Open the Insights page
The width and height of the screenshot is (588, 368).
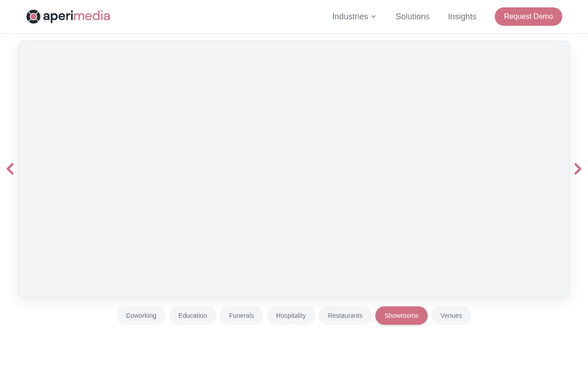tap(462, 17)
